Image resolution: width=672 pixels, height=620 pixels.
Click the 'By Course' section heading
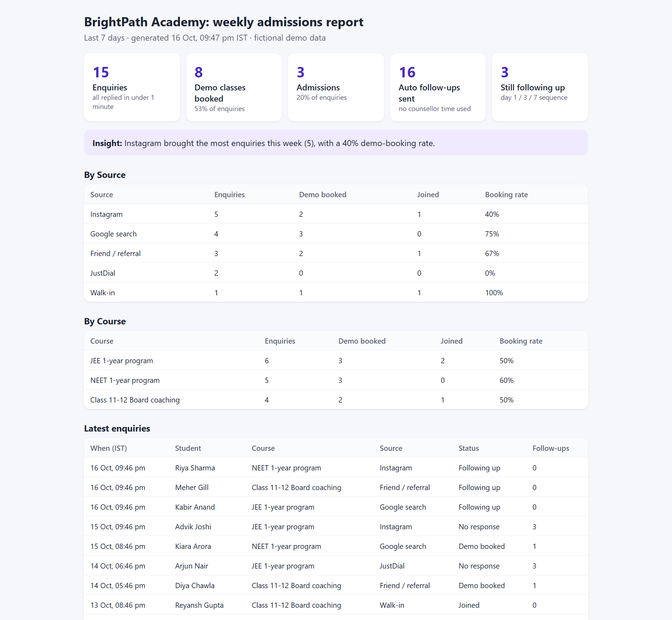coord(105,321)
